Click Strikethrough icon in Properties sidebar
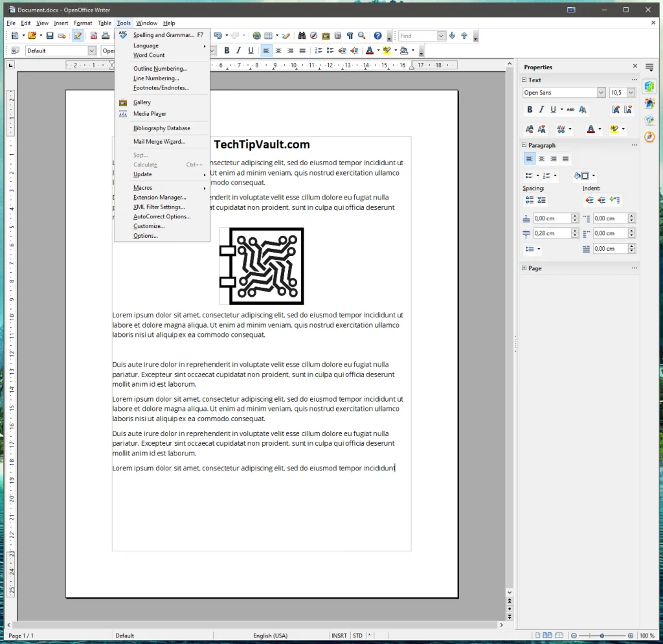The image size is (663, 644). 570,109
